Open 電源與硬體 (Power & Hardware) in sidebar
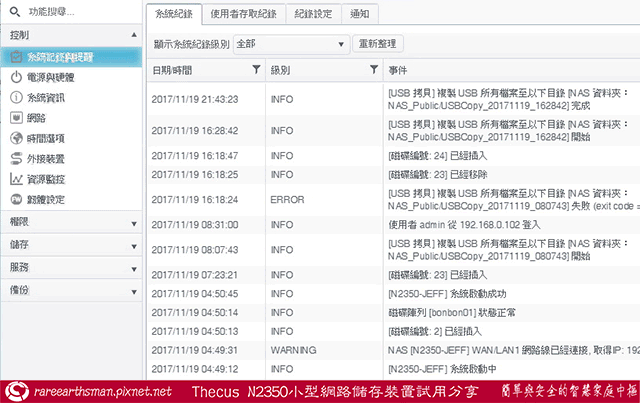The height and width of the screenshot is (403, 640). point(49,77)
